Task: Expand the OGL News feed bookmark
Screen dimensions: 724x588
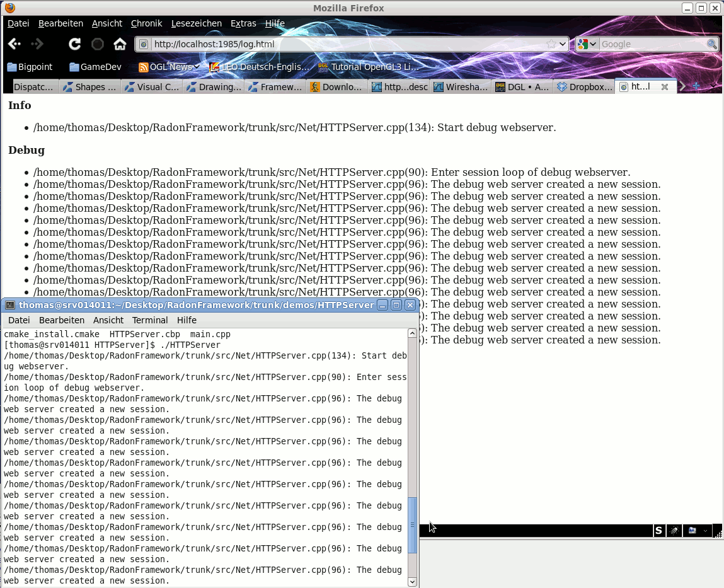Action: 169,67
